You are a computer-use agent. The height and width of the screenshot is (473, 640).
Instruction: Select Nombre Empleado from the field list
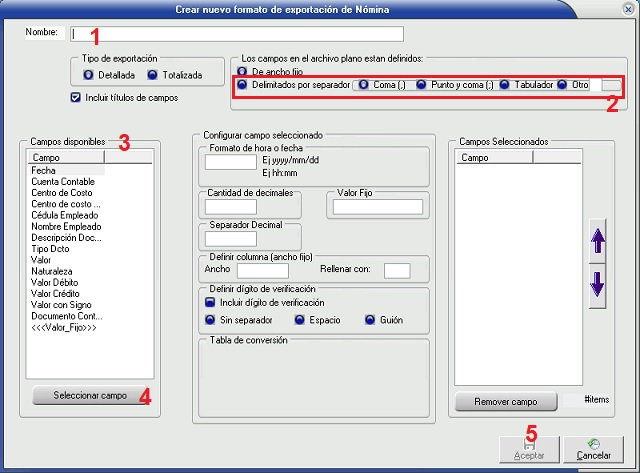coord(66,225)
